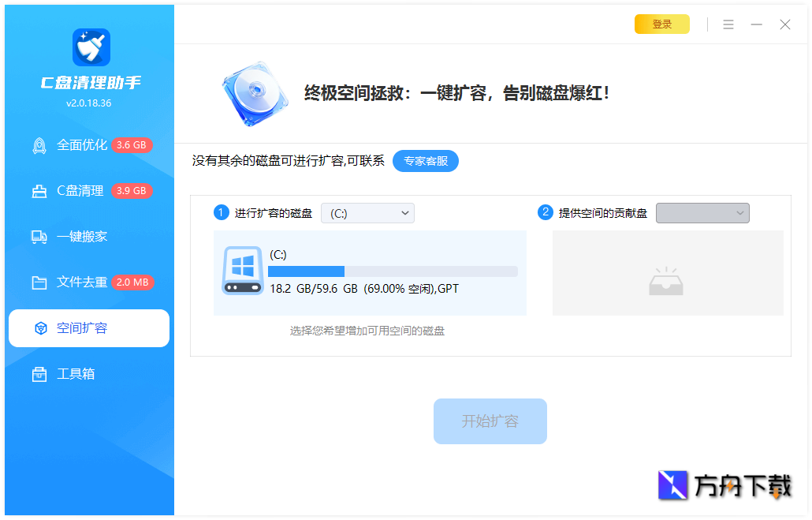Contact support via the 专家客服 button
This screenshot has width=812, height=520.
[x=425, y=161]
